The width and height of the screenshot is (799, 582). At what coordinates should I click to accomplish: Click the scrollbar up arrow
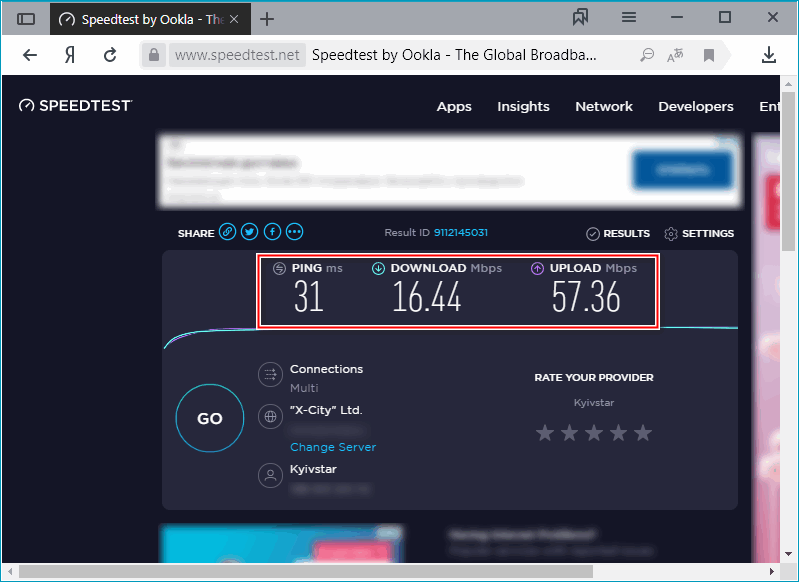point(788,84)
